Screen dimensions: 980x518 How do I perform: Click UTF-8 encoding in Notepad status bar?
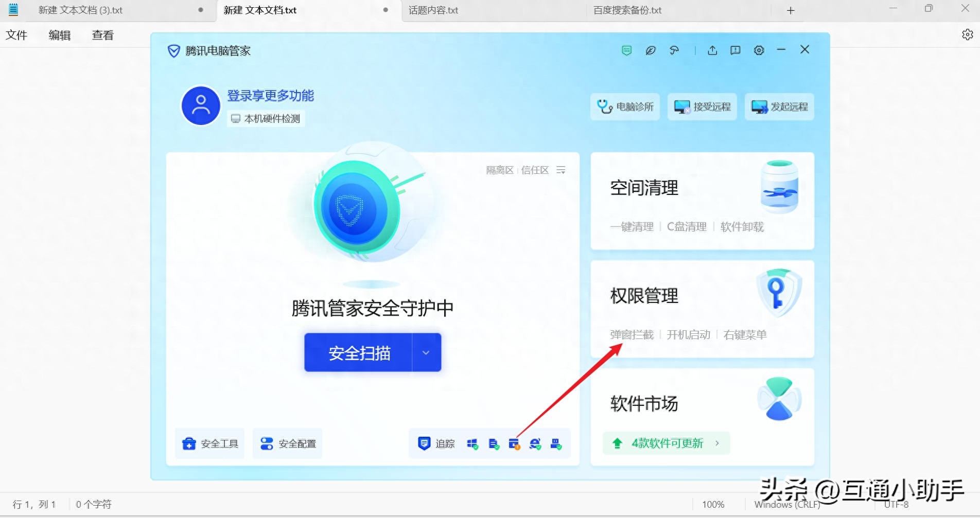coord(897,504)
